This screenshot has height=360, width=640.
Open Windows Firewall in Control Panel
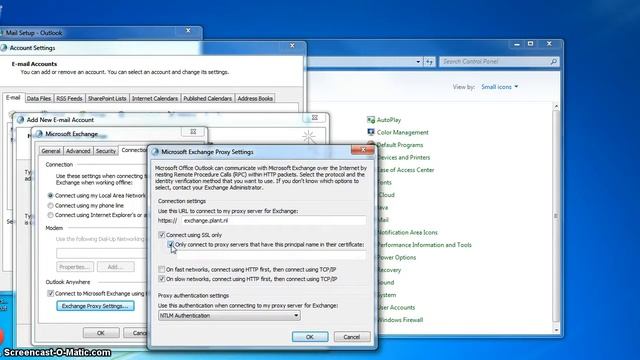coord(400,320)
